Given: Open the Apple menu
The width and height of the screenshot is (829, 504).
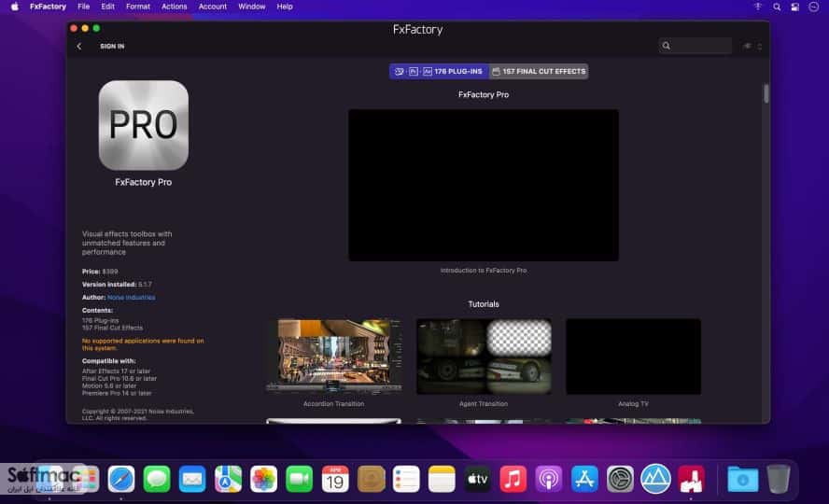Looking at the screenshot, I should pos(14,7).
